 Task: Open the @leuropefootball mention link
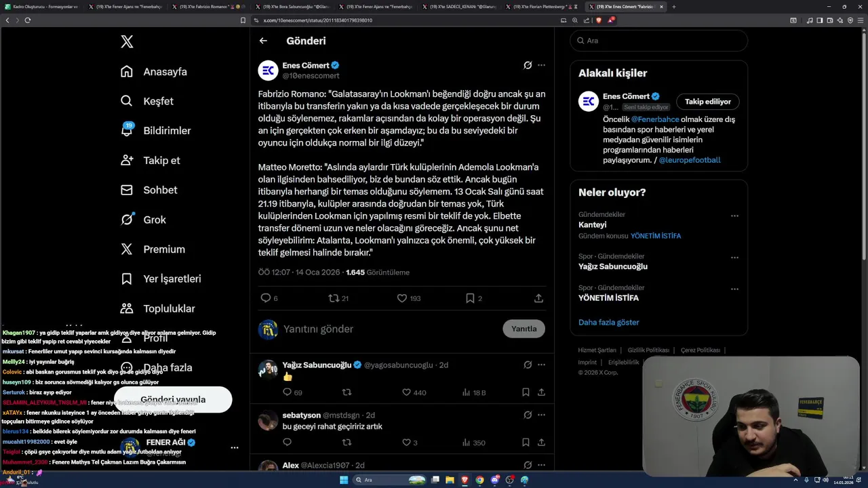[690, 160]
